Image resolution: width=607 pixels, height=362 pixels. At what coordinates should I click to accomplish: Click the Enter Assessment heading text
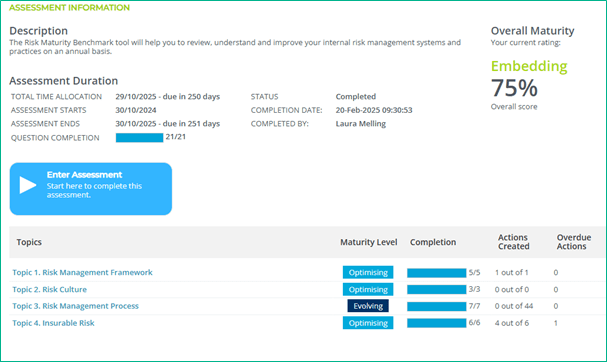point(84,175)
